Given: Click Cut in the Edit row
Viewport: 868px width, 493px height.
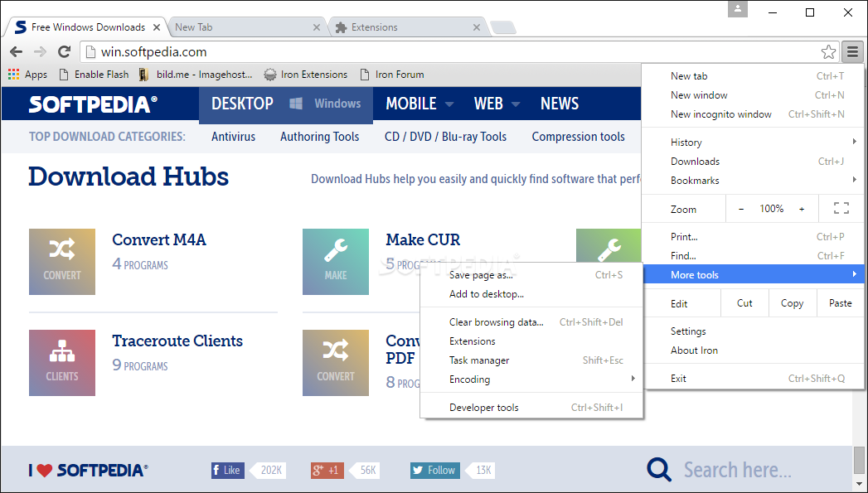Looking at the screenshot, I should pos(744,303).
